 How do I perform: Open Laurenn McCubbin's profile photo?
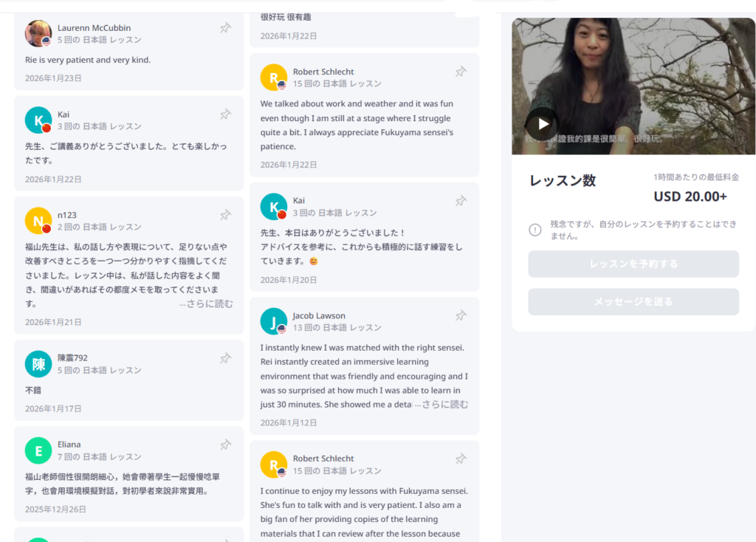coord(38,34)
